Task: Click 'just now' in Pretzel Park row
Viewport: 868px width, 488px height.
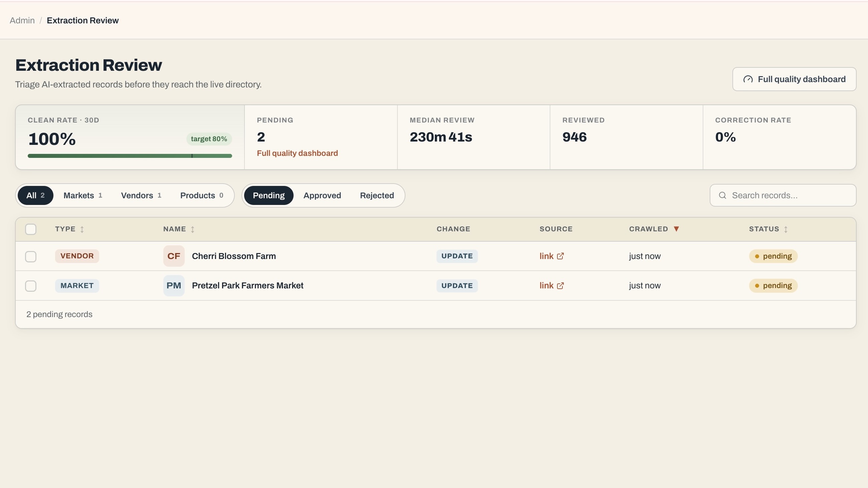Action: pyautogui.click(x=645, y=286)
